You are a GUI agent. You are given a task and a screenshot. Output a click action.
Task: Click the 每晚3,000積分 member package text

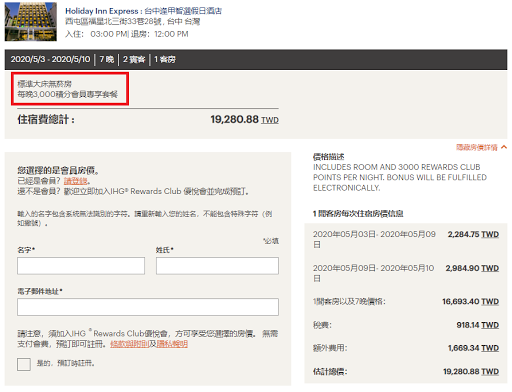[67, 94]
